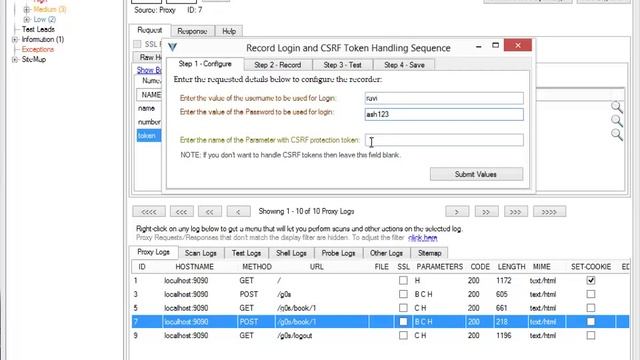Switch to Probe Logs tab
This screenshot has width=640, height=360.
point(338,253)
